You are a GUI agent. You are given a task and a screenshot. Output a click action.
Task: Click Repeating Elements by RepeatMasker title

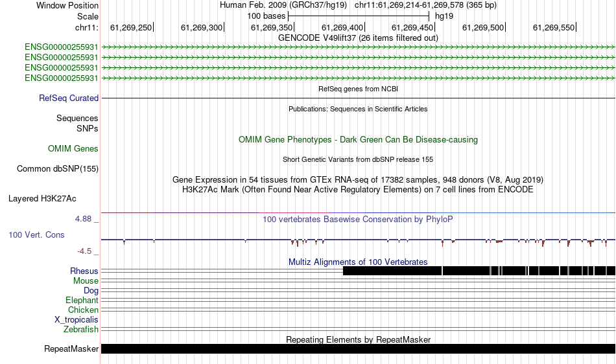coord(358,339)
